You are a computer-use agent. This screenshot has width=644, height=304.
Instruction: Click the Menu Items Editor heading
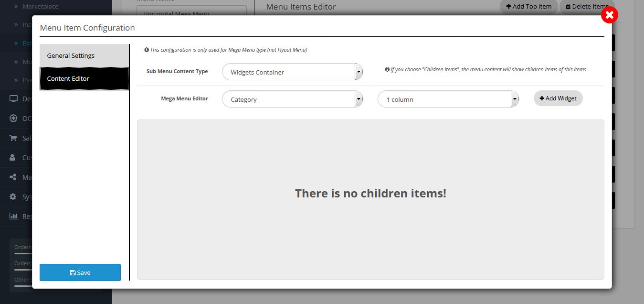pos(301,7)
